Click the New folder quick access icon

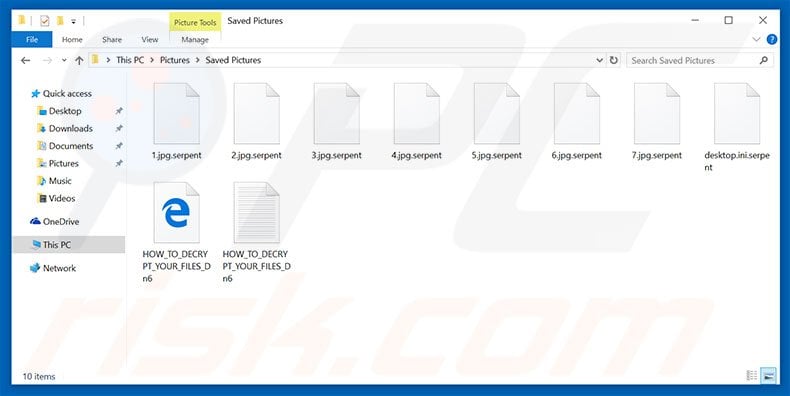[x=60, y=21]
